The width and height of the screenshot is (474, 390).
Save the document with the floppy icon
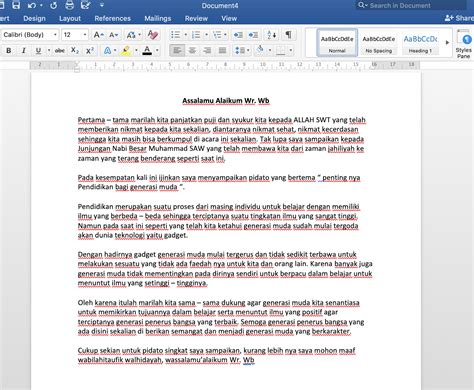[16, 5]
